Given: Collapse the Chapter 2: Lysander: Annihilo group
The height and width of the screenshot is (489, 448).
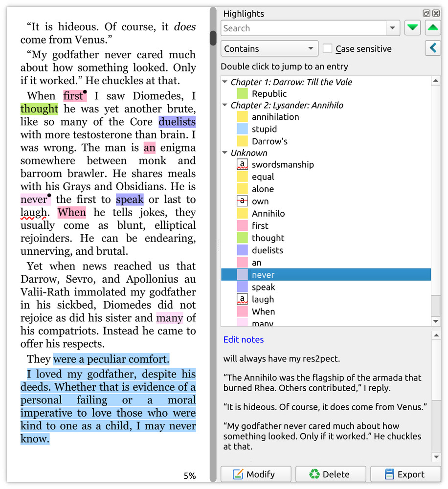Looking at the screenshot, I should tap(224, 104).
